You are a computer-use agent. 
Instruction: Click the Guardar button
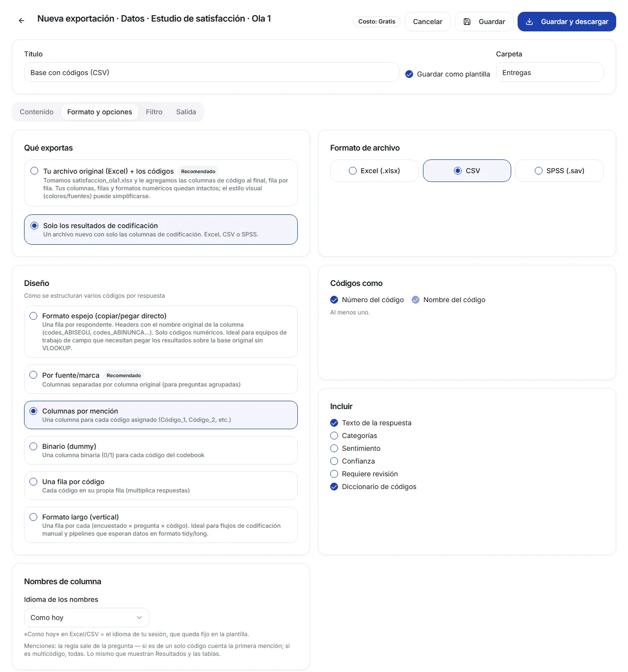click(484, 22)
